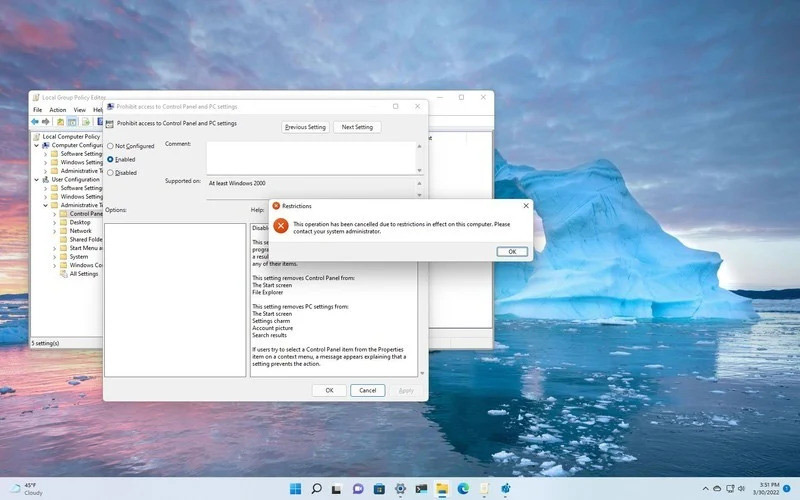Open Task View from the taskbar
800x500 pixels.
click(x=337, y=489)
